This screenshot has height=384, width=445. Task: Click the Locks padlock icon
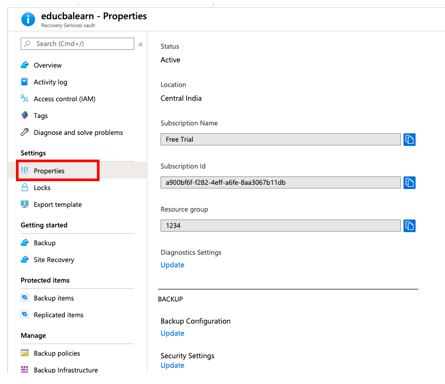[25, 187]
